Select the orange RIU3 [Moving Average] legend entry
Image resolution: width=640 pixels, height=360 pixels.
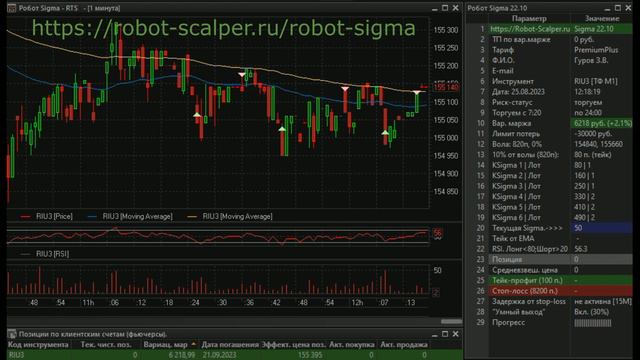230,216
